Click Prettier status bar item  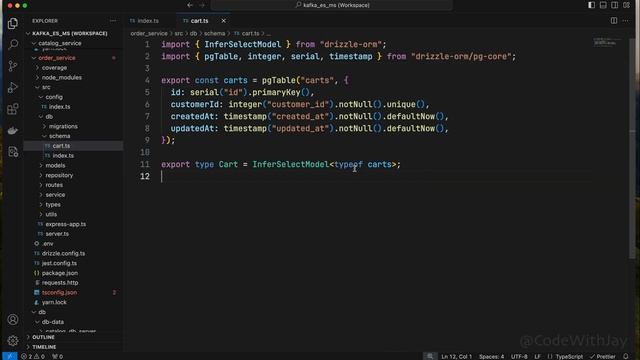(x=602, y=356)
